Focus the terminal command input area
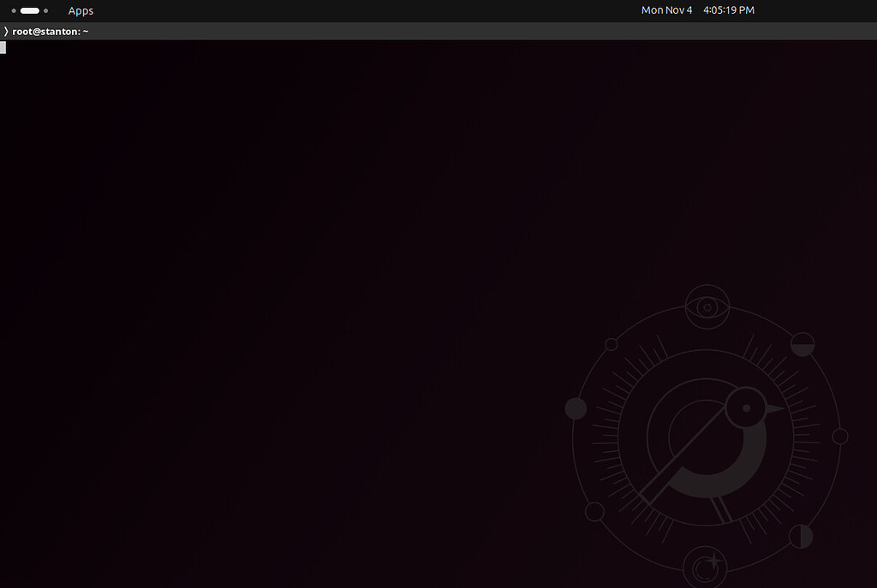Image resolution: width=877 pixels, height=588 pixels. click(257, 171)
